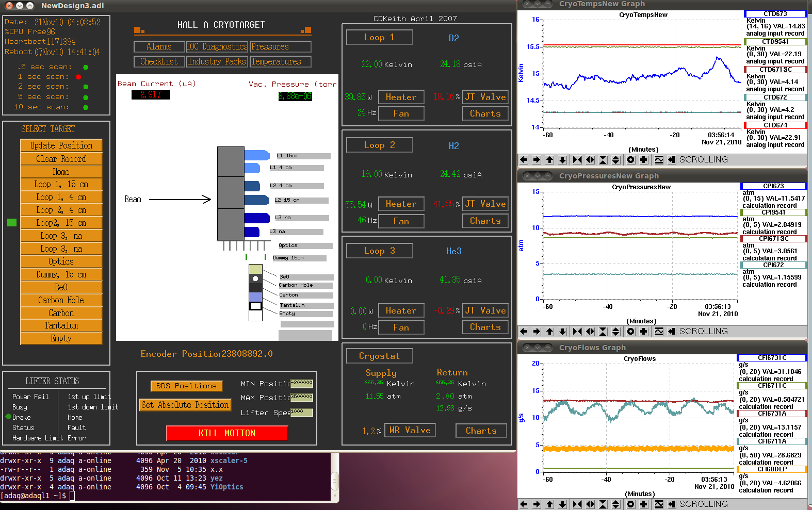The width and height of the screenshot is (812, 510).
Task: Select CFI60DLP curve legend in CryoFlows
Action: [x=772, y=469]
